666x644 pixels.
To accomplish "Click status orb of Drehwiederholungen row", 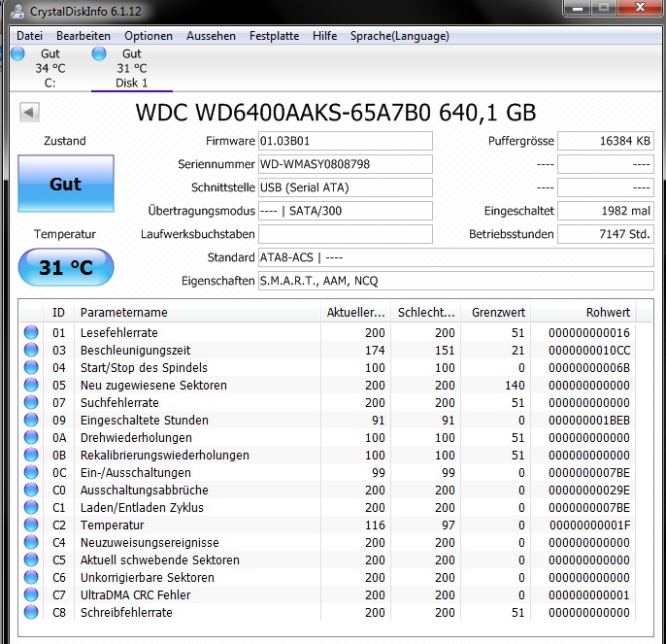I will [x=31, y=437].
